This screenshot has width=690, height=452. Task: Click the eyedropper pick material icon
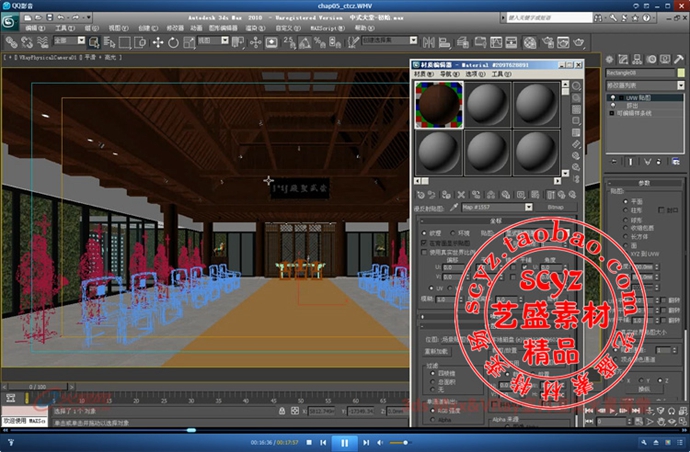[x=454, y=207]
